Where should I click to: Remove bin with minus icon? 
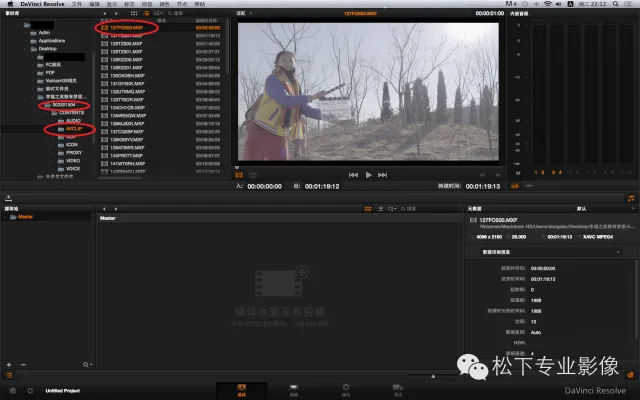[x=23, y=364]
